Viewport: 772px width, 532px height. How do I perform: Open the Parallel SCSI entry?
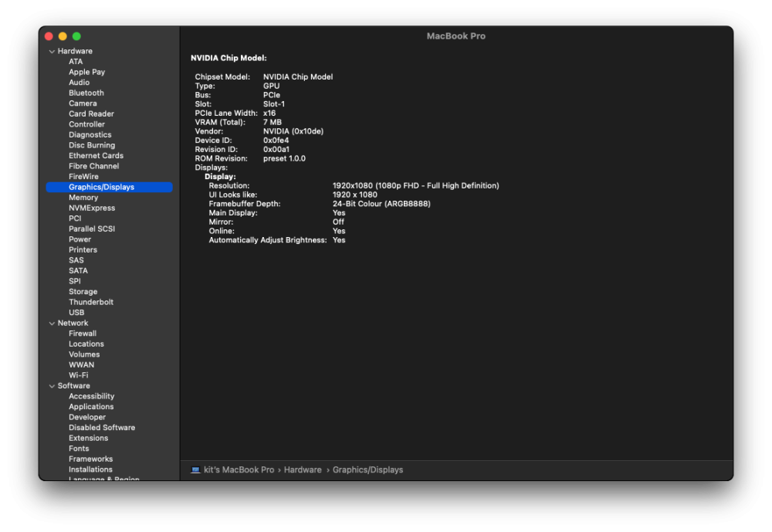(x=92, y=229)
